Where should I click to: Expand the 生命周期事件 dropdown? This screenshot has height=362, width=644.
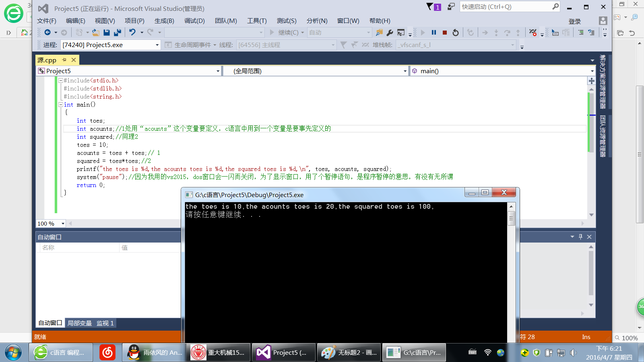click(x=215, y=45)
